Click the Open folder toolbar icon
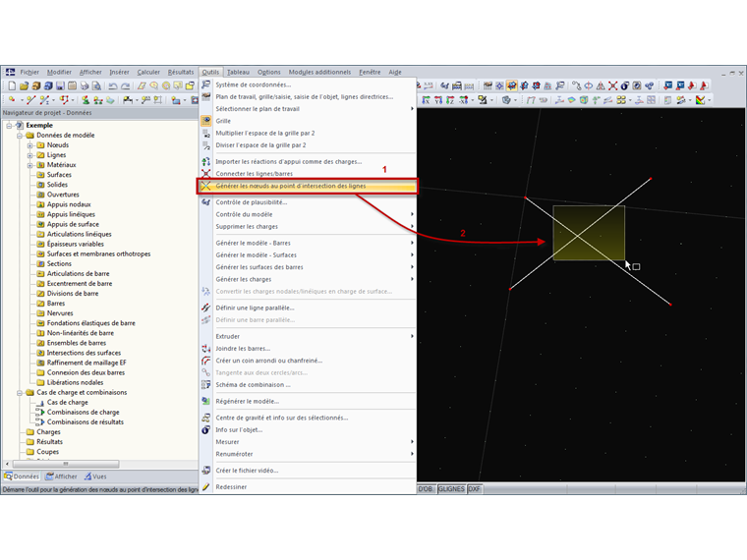The width and height of the screenshot is (747, 560). [24, 85]
